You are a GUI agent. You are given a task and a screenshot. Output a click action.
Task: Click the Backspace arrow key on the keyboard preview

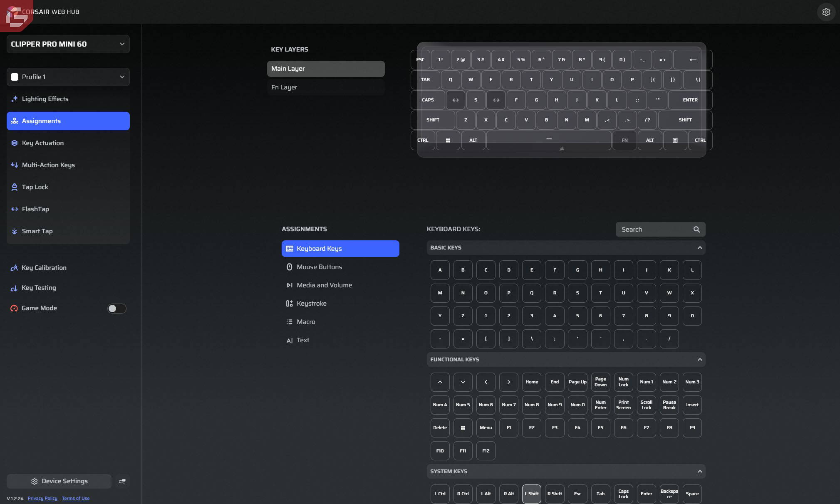point(693,60)
